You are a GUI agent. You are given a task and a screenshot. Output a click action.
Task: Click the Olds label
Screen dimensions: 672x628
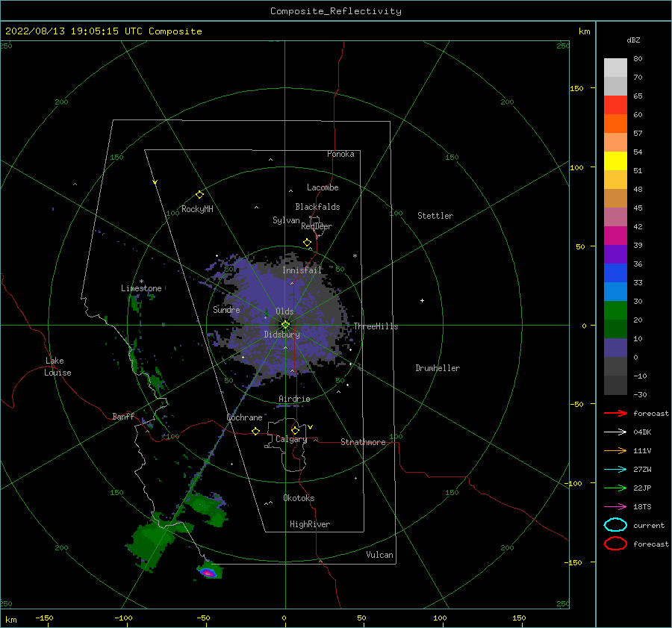(x=284, y=311)
